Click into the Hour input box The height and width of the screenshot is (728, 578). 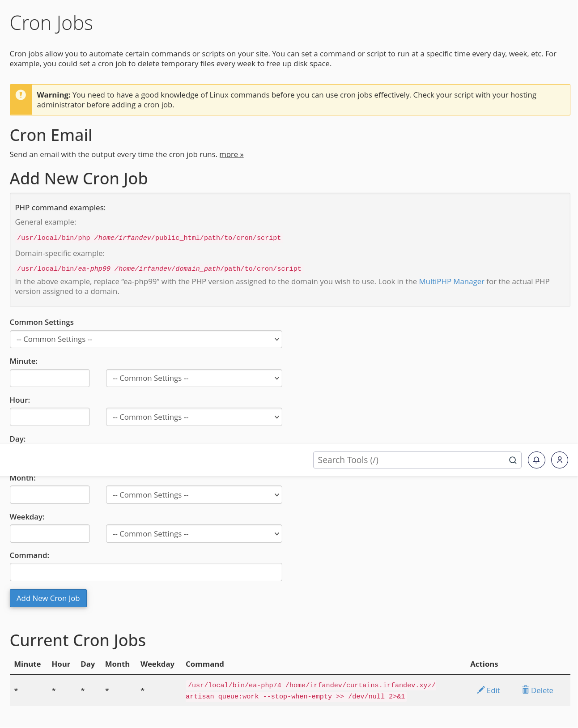pos(50,417)
